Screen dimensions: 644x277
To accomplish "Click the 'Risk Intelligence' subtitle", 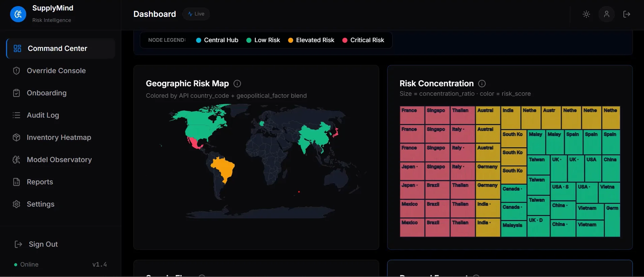I will [52, 20].
